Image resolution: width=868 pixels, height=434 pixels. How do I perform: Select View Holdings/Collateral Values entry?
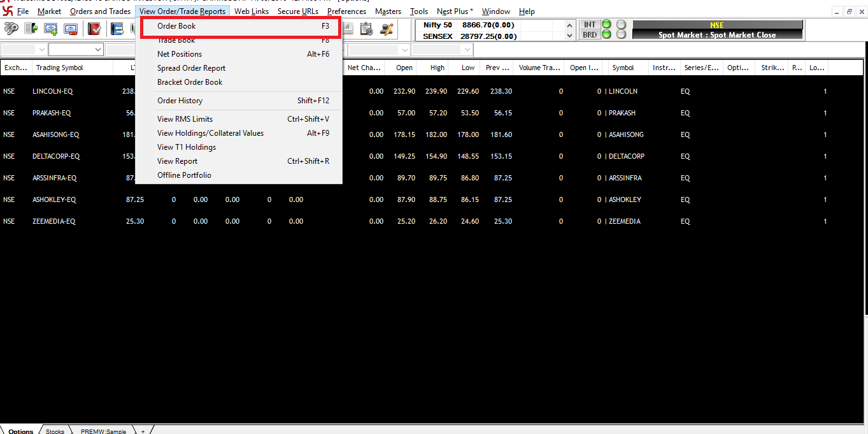pos(239,133)
